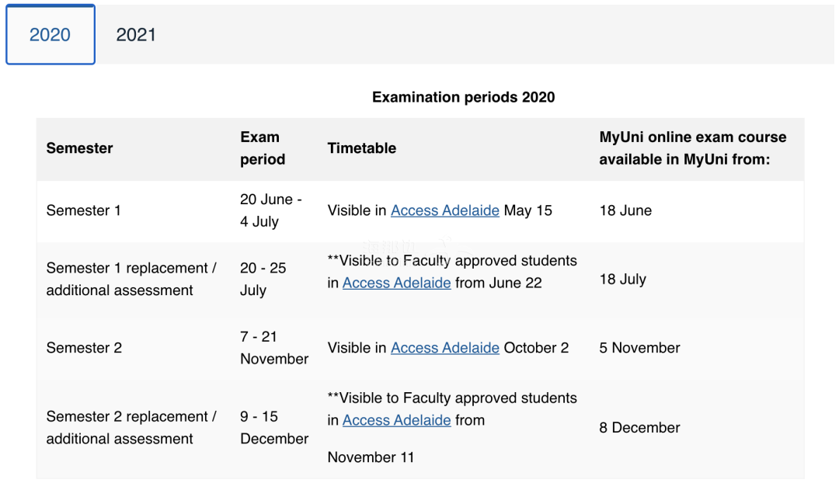The width and height of the screenshot is (839, 504).
Task: Click the Examination periods 2020 title
Action: pos(463,97)
